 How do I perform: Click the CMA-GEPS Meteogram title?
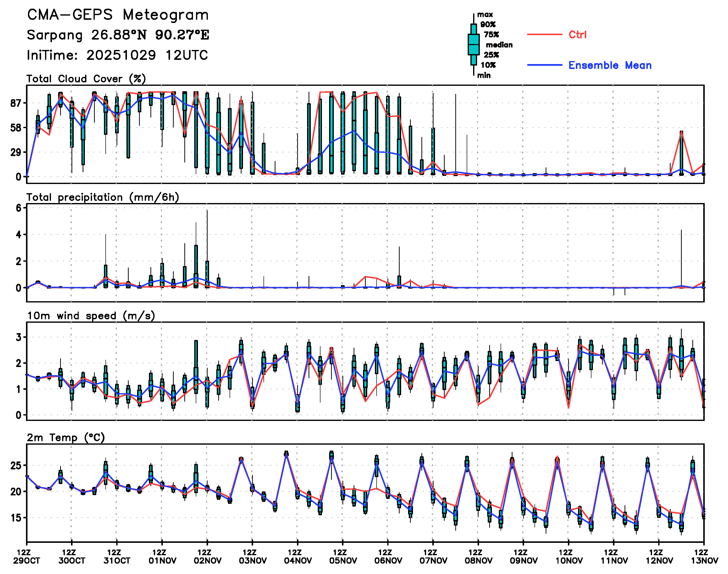click(118, 15)
